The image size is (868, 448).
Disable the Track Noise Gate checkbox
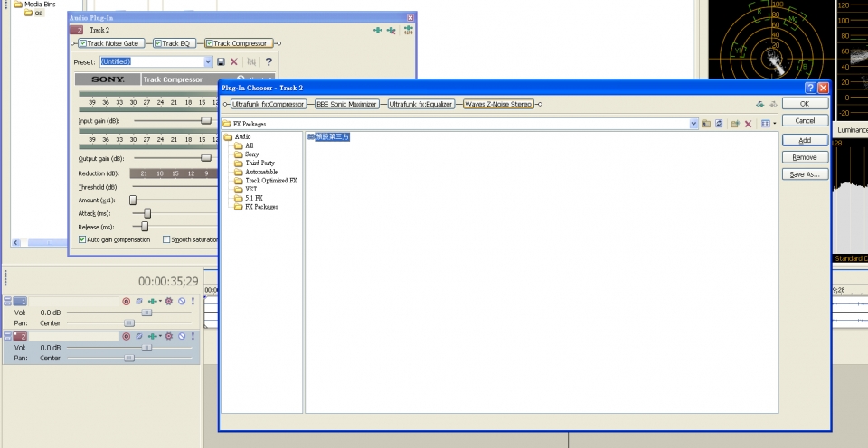(x=83, y=43)
